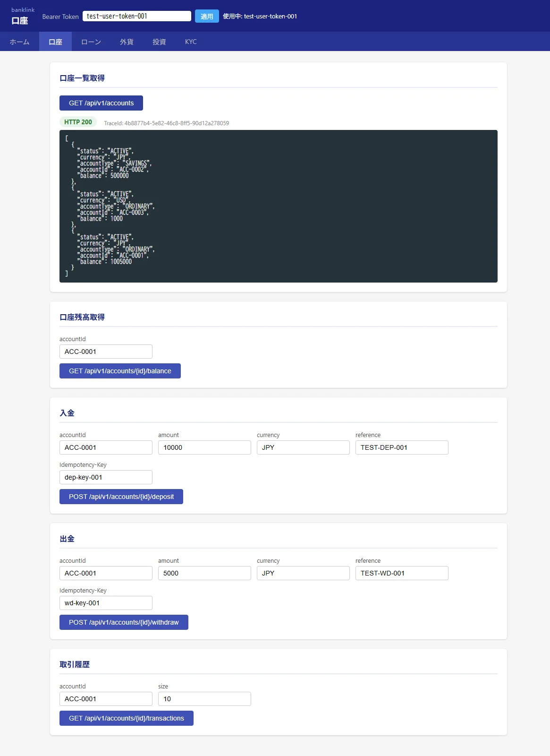Click "currency": "USD" in JSON response
The width and height of the screenshot is (550, 756).
[103, 200]
